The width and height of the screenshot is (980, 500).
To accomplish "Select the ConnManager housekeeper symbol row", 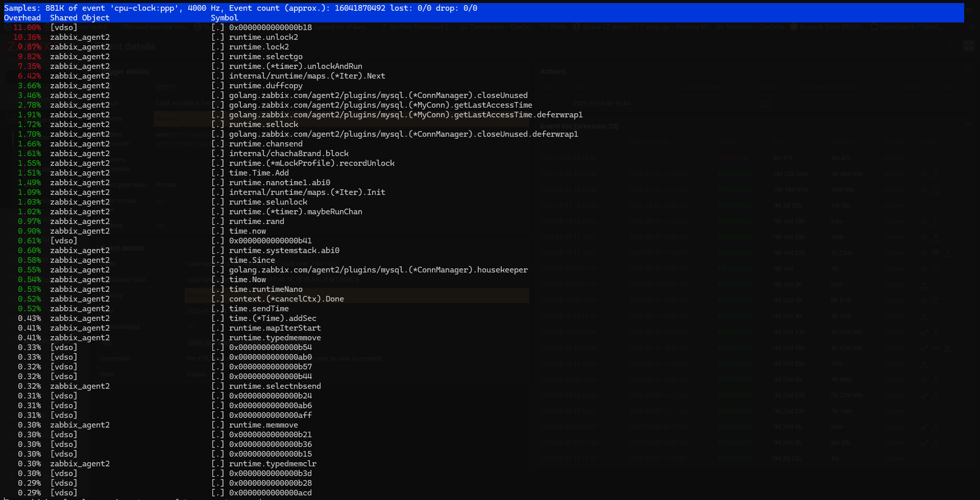I will [378, 270].
